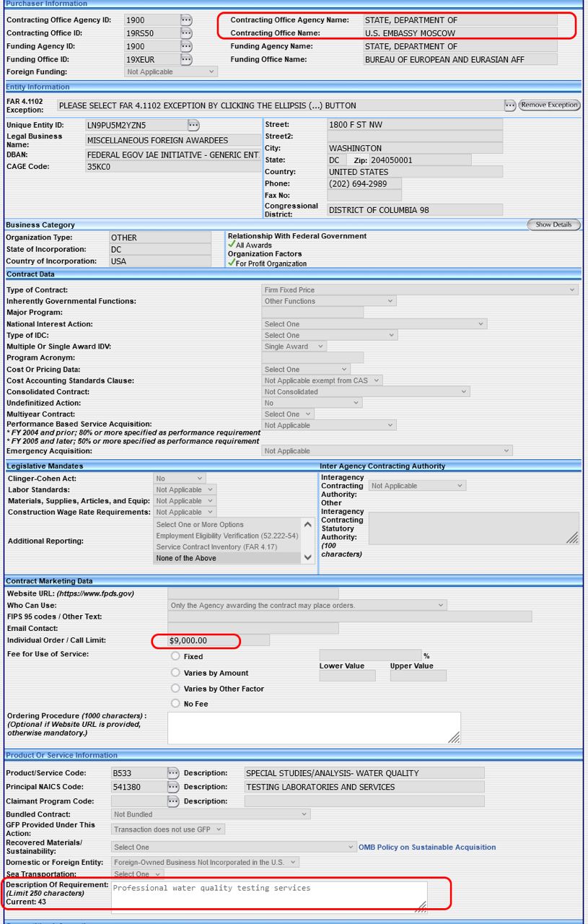Click the Ordering Procedure text area

tap(314, 728)
